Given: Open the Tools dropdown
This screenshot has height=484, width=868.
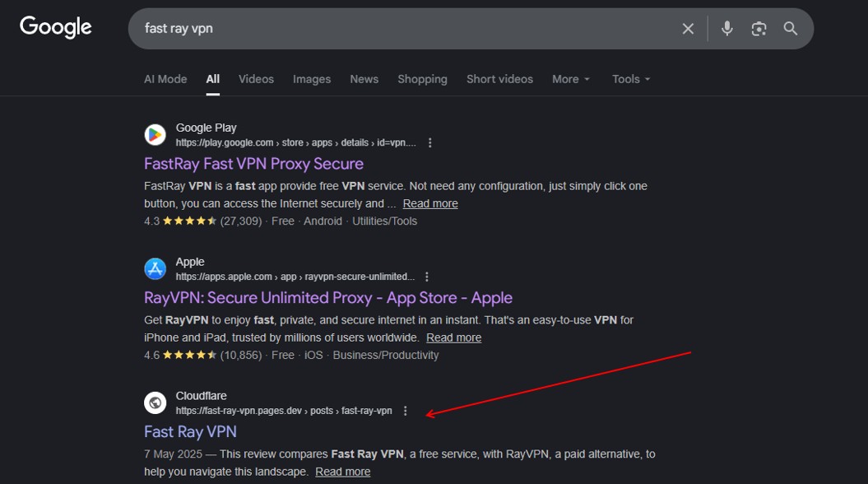Looking at the screenshot, I should click(631, 79).
